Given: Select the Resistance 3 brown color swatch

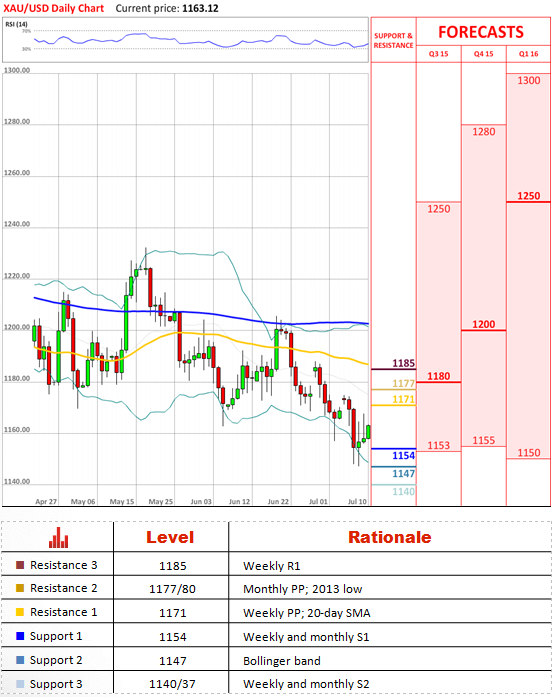Looking at the screenshot, I should (x=20, y=565).
